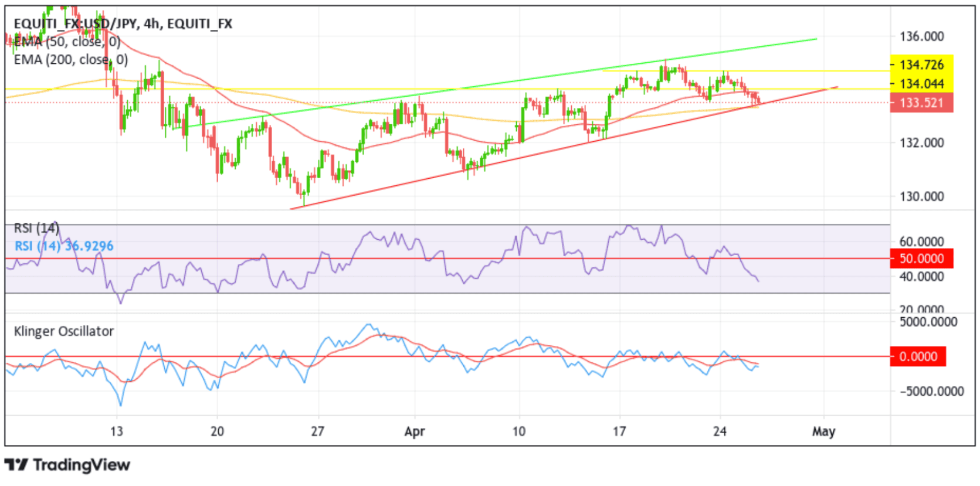Click the 13 date on time axis
This screenshot has height=486, width=980.
pyautogui.click(x=117, y=431)
